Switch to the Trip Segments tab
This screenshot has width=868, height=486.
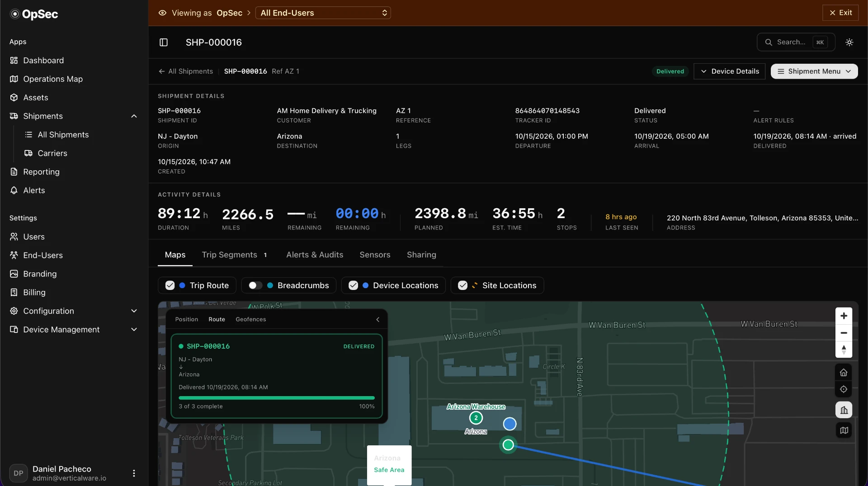(x=235, y=255)
